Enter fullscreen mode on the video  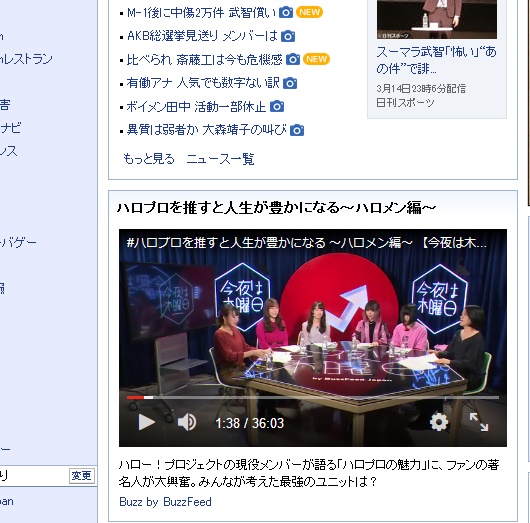pos(479,422)
